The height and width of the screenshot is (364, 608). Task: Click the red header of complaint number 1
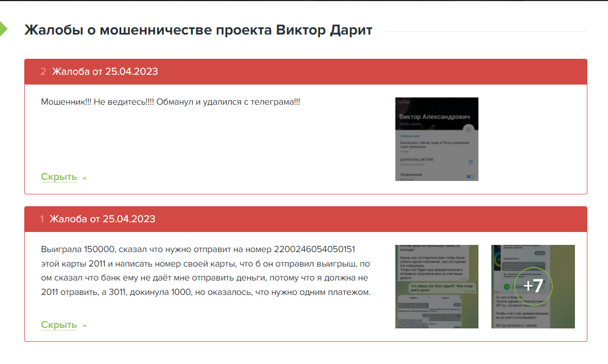coord(306,219)
